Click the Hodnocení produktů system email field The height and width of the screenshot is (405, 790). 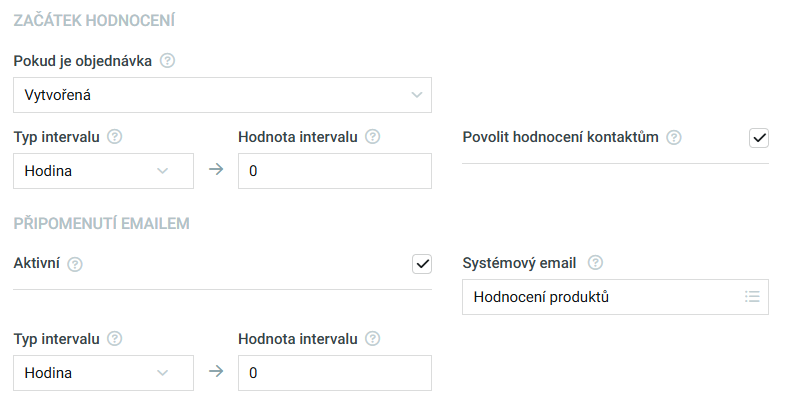point(616,297)
